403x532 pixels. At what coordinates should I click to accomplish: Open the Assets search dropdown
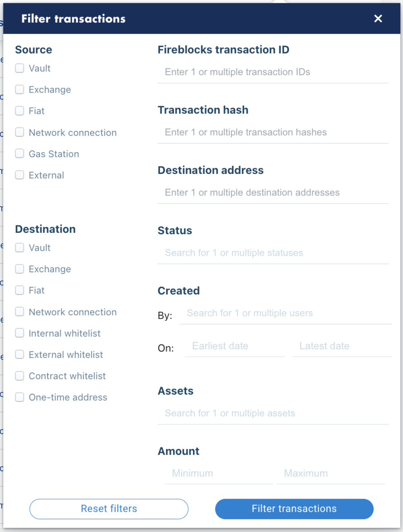273,414
